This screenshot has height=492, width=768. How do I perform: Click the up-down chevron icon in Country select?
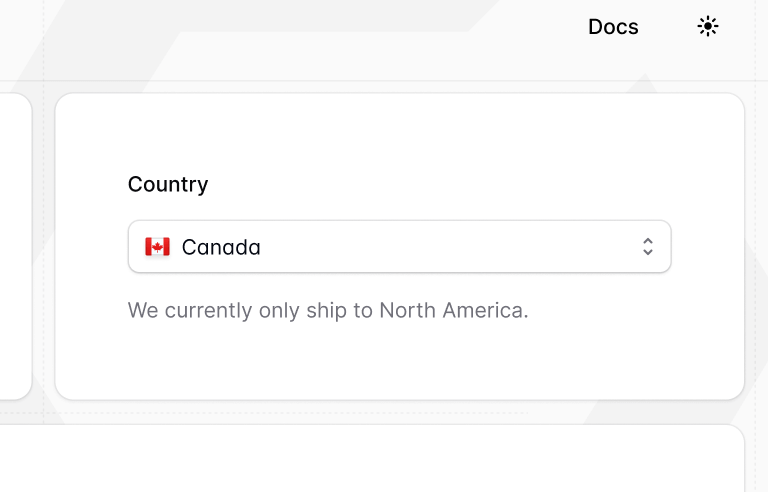[x=648, y=247]
